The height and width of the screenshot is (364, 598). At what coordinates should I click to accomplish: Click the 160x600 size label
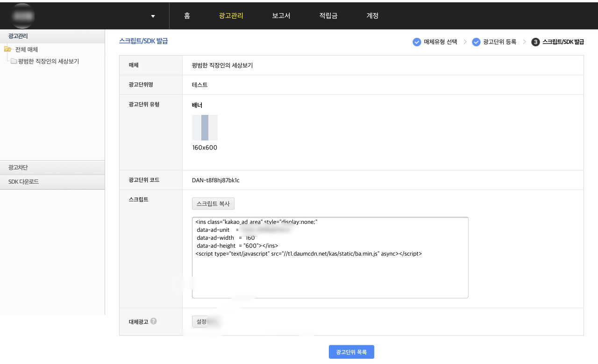[x=205, y=148]
